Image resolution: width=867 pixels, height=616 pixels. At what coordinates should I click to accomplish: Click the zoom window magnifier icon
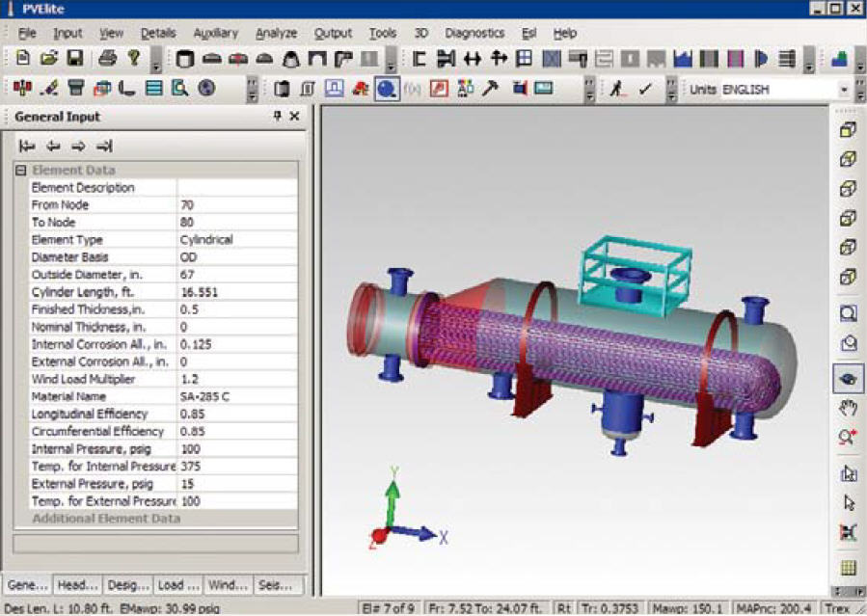point(849,313)
